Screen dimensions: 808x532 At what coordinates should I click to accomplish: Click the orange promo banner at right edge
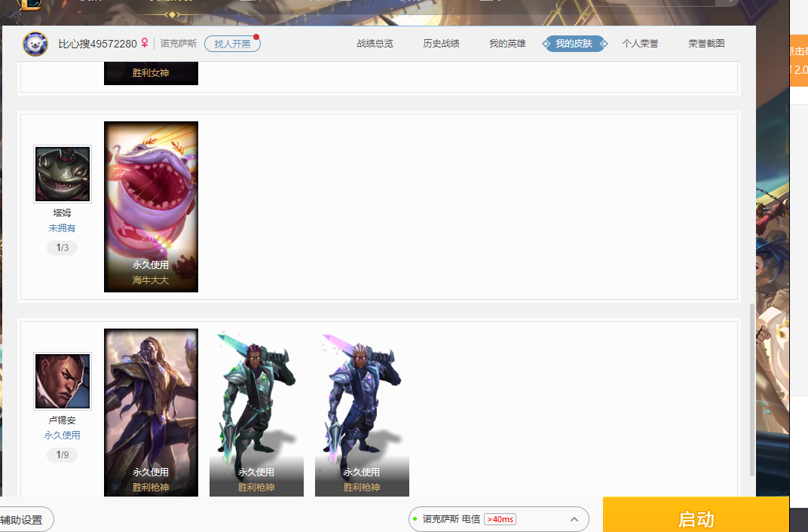(x=798, y=61)
